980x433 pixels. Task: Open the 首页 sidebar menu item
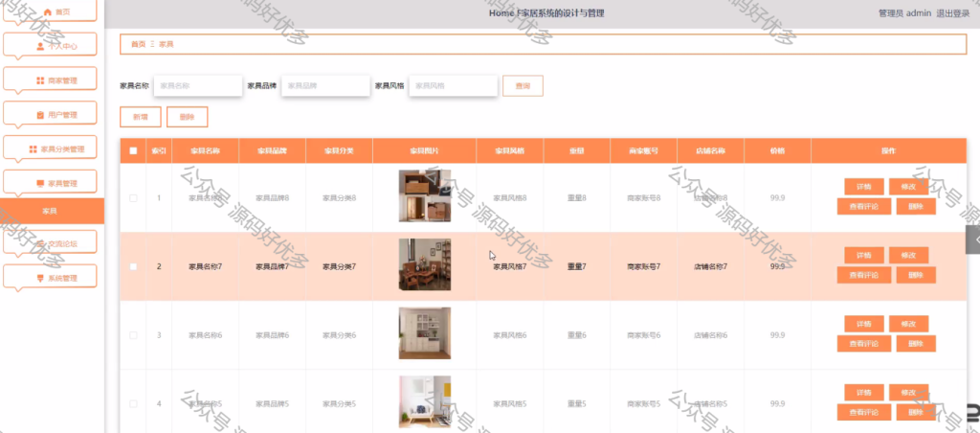[x=50, y=11]
